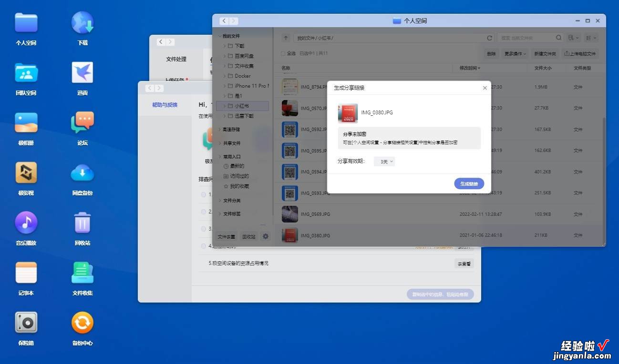Screen dimensions: 619x364
Task: Open the 论坛 desktop icon
Action: 83,123
